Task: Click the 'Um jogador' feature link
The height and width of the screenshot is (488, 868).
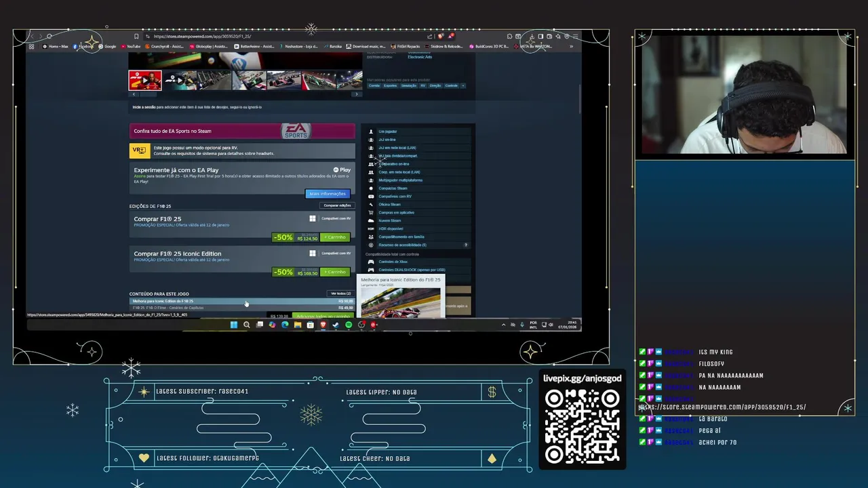Action: coord(388,131)
